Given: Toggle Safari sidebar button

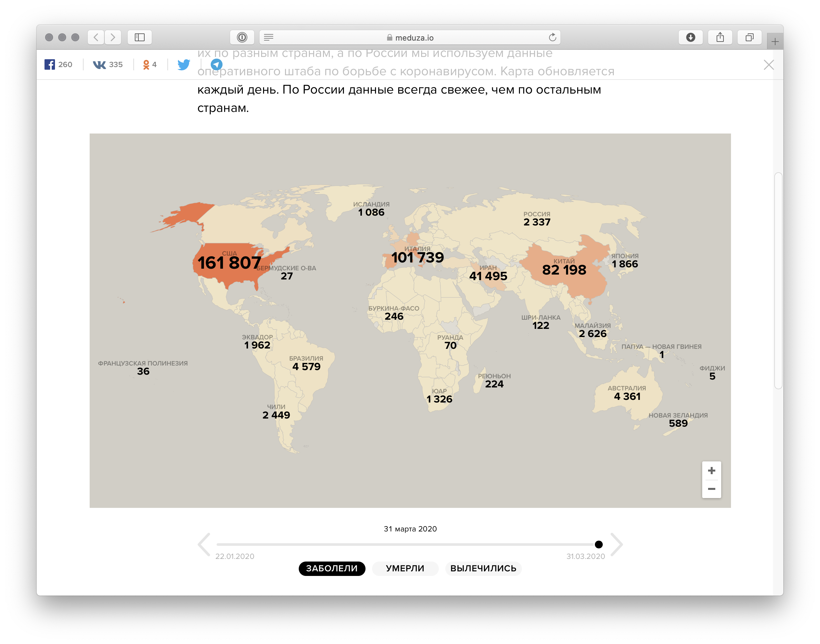Looking at the screenshot, I should tap(139, 37).
